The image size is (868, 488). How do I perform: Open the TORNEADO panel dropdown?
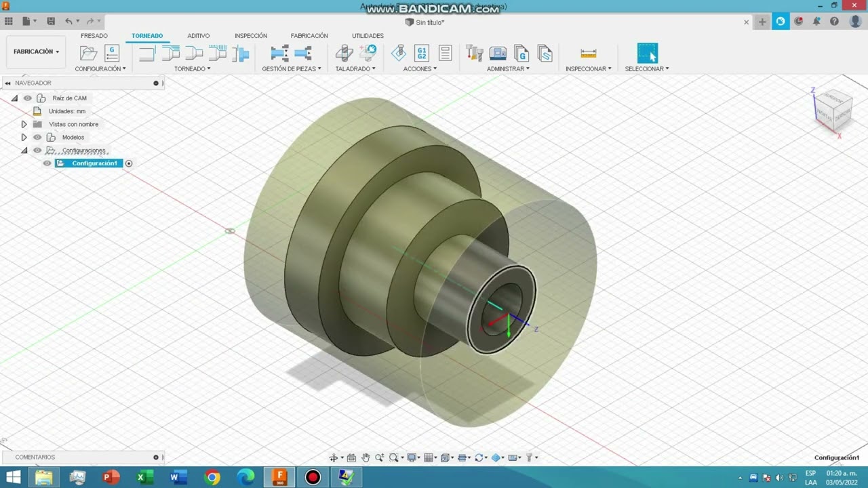[192, 68]
